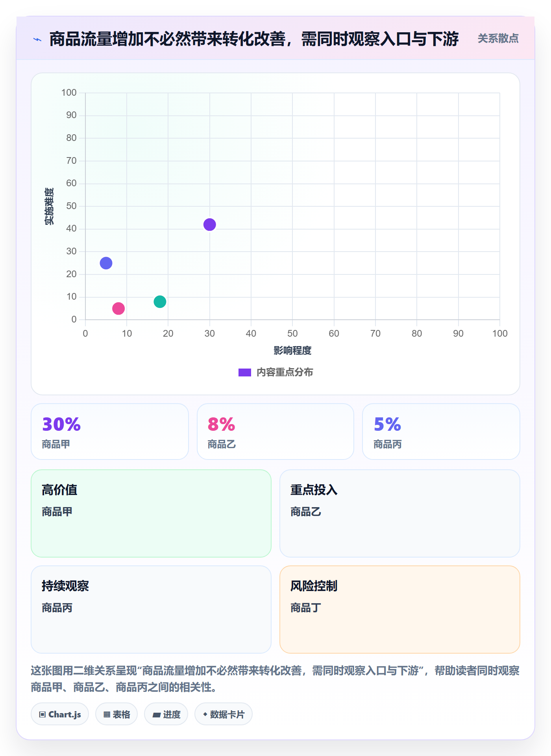551x756 pixels.
Task: Click the 数据卡片 chip
Action: click(224, 714)
